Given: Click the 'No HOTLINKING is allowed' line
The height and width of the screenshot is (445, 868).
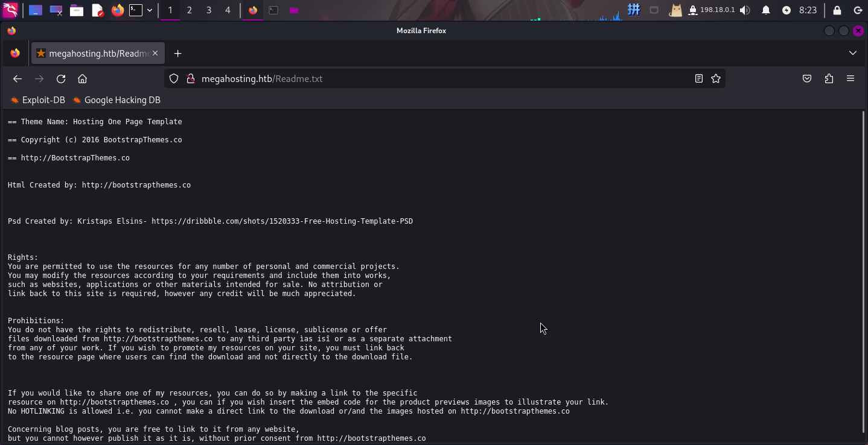Looking at the screenshot, I should pos(289,411).
